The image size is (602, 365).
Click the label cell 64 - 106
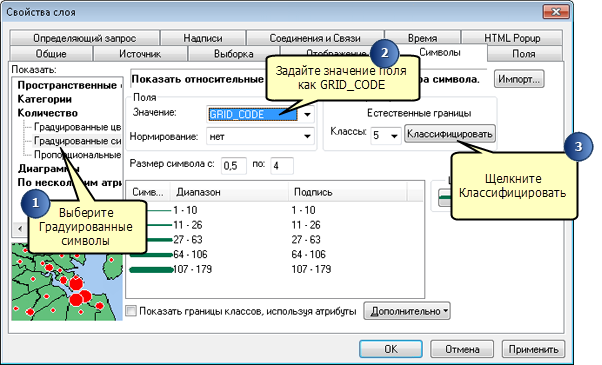(308, 254)
